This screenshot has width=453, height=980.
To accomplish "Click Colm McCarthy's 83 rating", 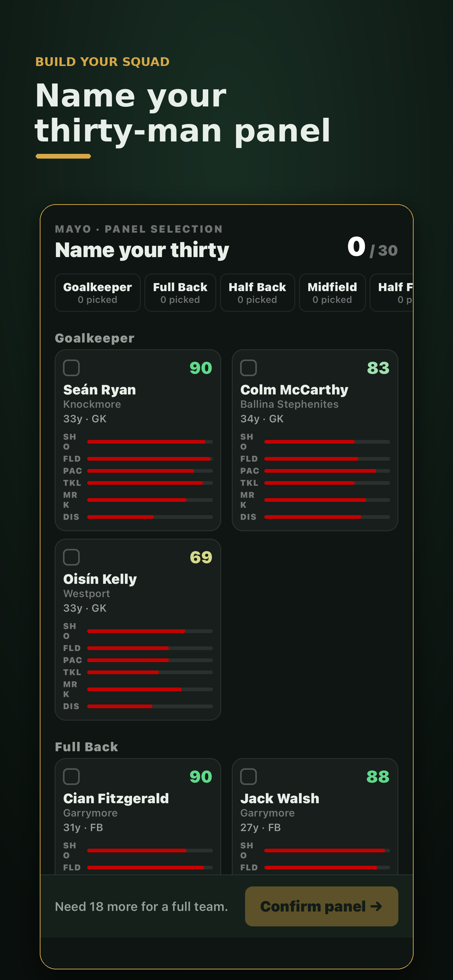I will point(378,368).
